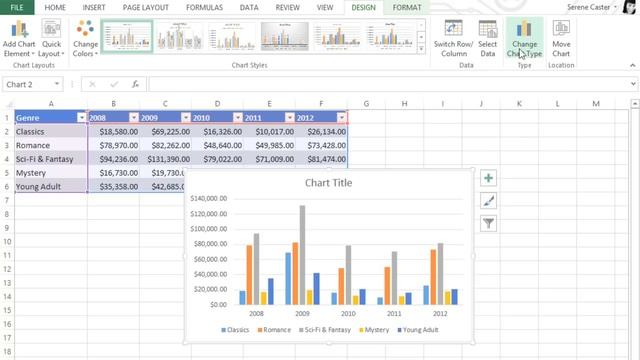Select the $100,000.00 axis label
This screenshot has height=360, width=640.
(209, 229)
